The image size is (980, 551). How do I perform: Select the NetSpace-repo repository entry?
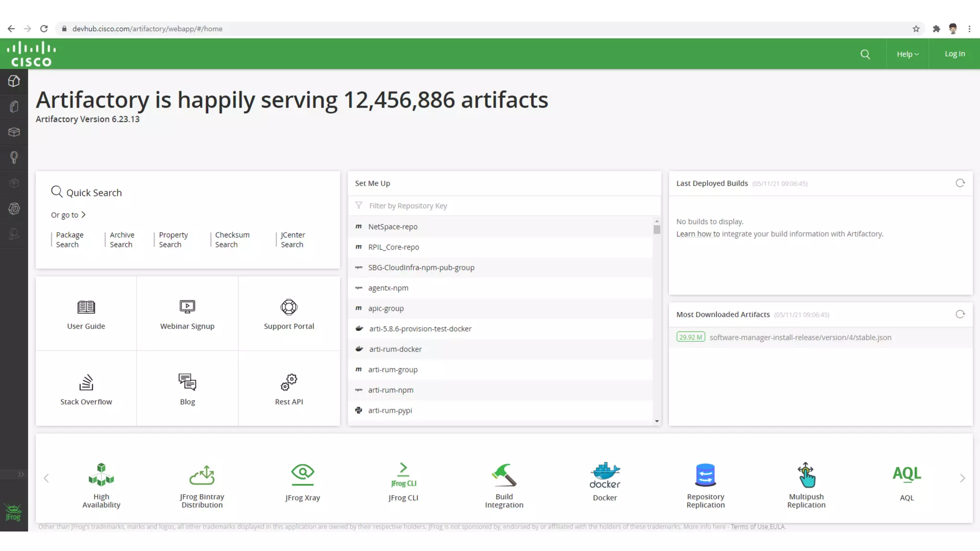tap(392, 227)
